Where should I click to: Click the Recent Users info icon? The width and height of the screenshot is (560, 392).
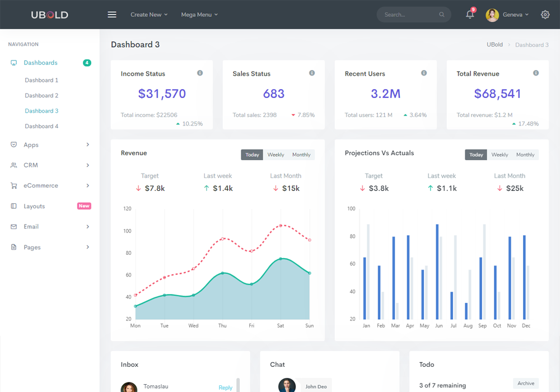(424, 73)
